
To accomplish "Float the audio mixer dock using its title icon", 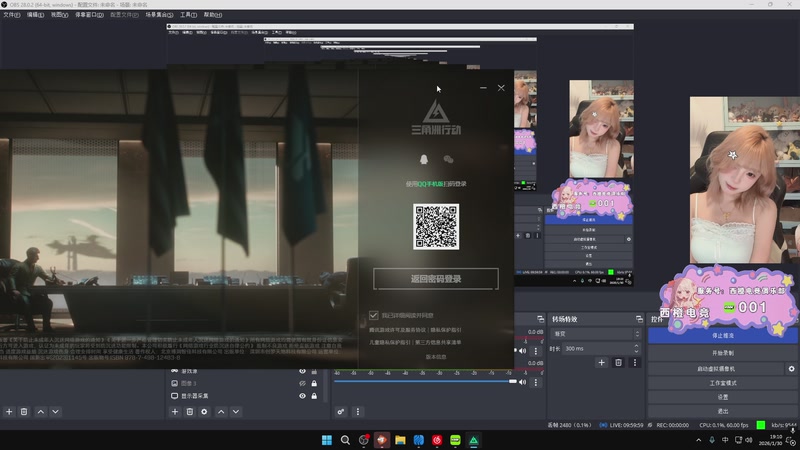I will pos(540,319).
